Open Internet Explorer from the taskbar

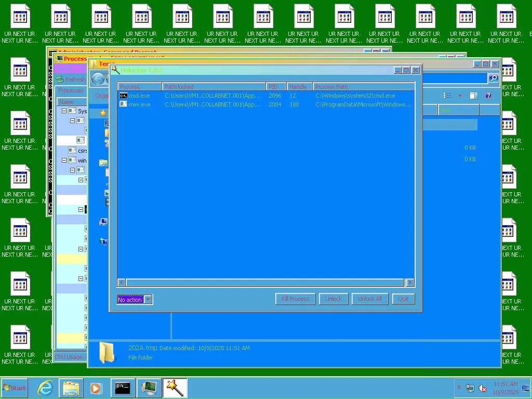pos(45,388)
